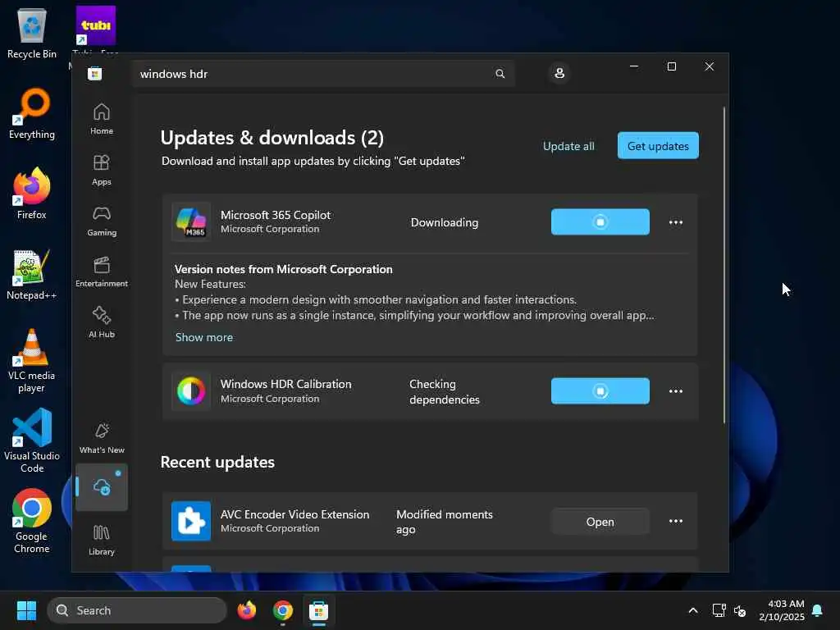Expand version notes with Show more

click(204, 337)
